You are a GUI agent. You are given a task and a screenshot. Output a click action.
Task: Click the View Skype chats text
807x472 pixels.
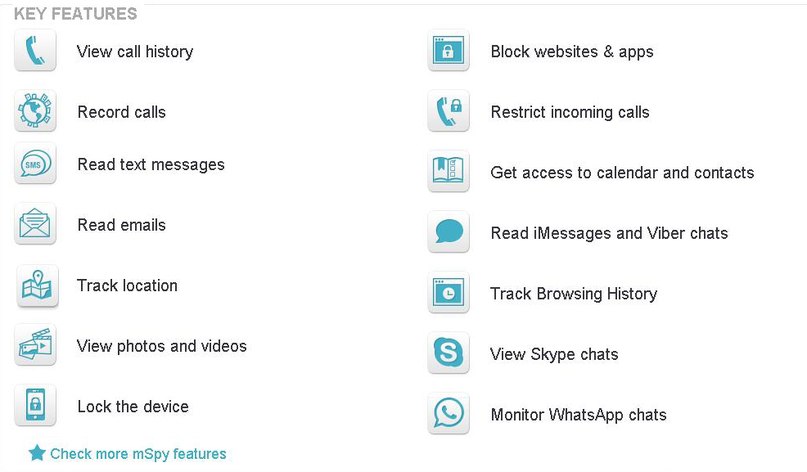click(x=554, y=355)
